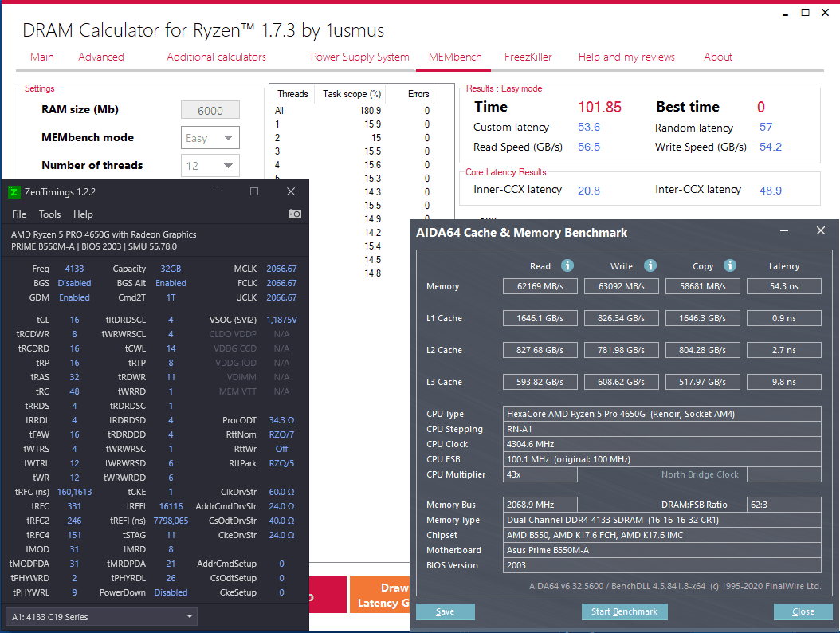Open the Number of threads dropdown
Image resolution: width=840 pixels, height=633 pixels.
pyautogui.click(x=210, y=166)
